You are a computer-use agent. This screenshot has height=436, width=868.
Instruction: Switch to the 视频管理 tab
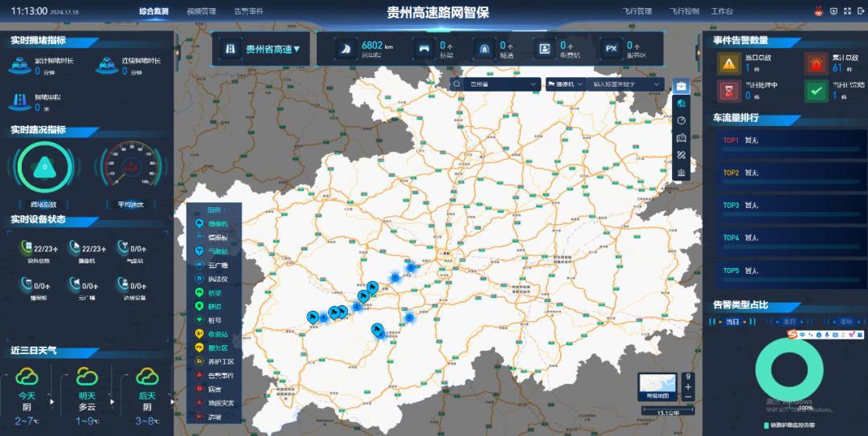pos(201,12)
